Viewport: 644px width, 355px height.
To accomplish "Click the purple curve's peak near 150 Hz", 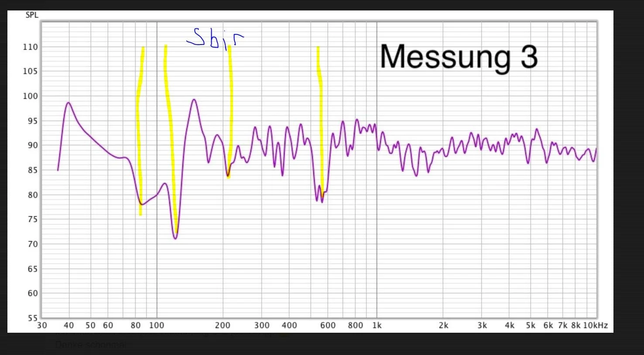I will coord(194,100).
